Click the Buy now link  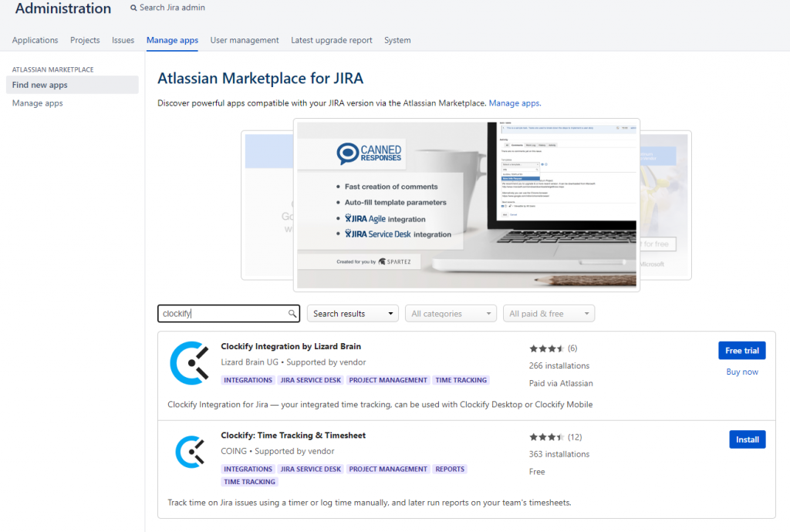coord(741,372)
